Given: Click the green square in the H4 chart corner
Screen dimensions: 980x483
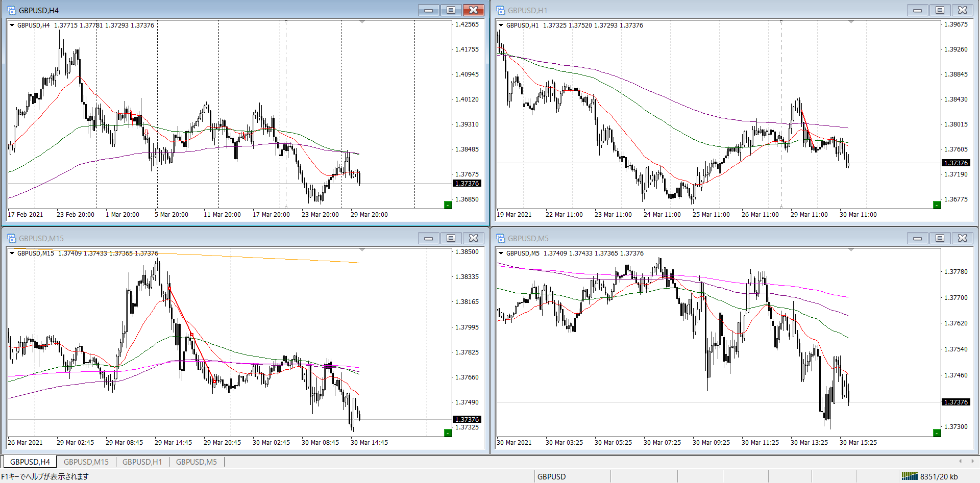Looking at the screenshot, I should click(448, 205).
